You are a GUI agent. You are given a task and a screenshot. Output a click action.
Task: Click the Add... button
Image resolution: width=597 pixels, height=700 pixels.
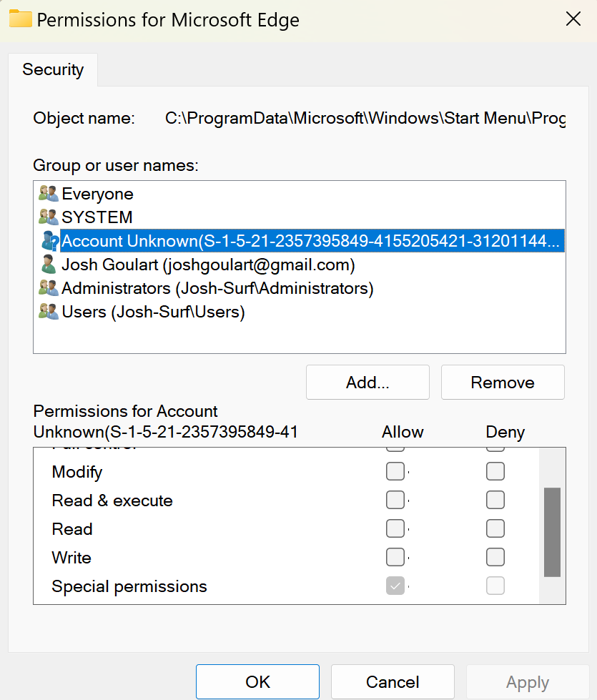(x=367, y=382)
